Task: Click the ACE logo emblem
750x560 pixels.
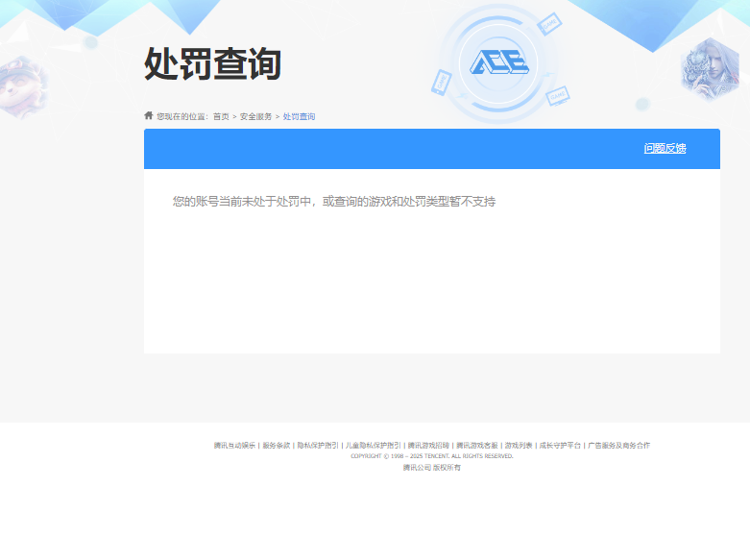Action: [x=498, y=63]
